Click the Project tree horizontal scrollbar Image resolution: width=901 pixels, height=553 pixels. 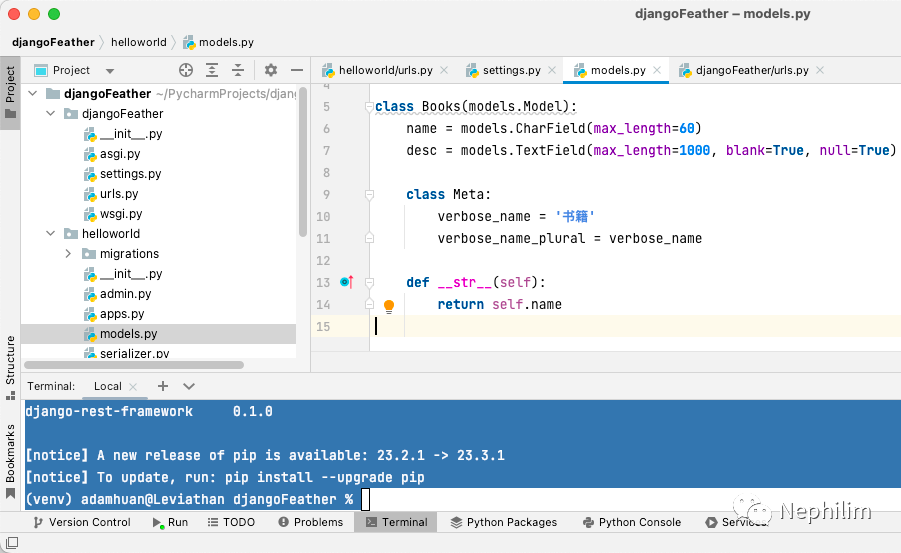pyautogui.click(x=134, y=365)
